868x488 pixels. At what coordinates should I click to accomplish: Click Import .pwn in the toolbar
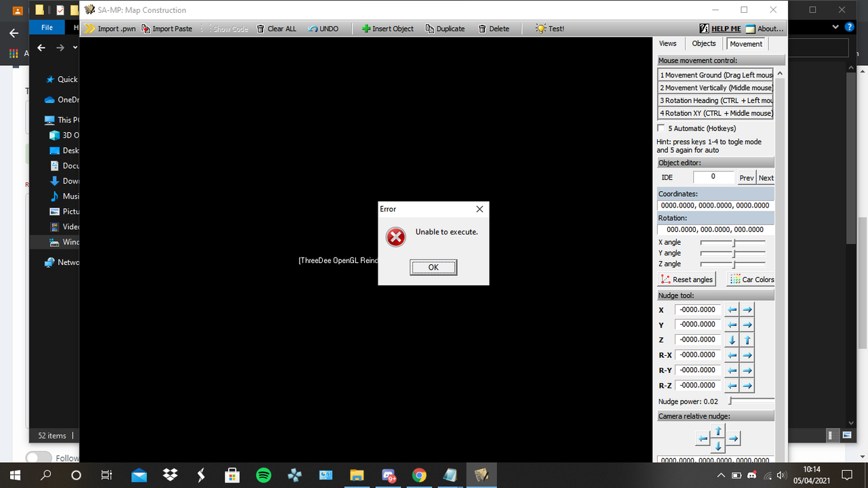[110, 28]
